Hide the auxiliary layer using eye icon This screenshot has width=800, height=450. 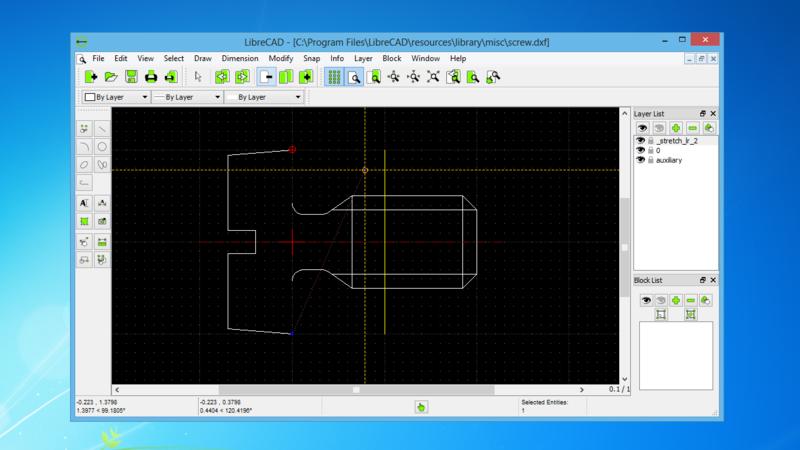click(x=641, y=160)
